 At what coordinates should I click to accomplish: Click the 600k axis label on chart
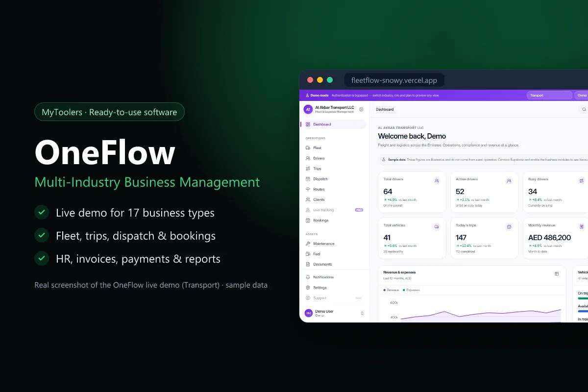pos(394,303)
